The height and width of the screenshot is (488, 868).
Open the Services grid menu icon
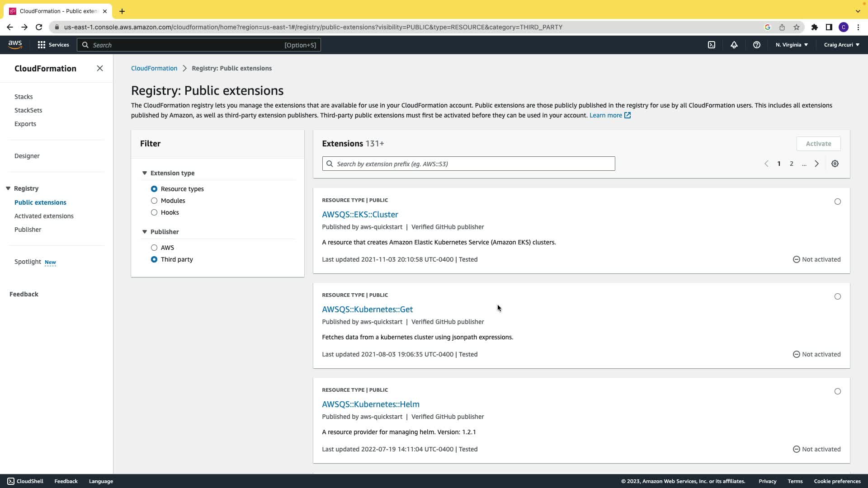[42, 45]
